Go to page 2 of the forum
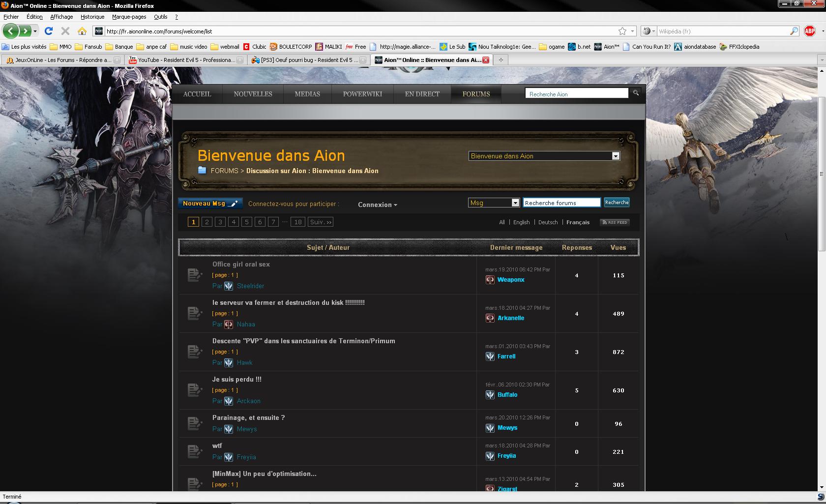The image size is (826, 504). [x=207, y=222]
